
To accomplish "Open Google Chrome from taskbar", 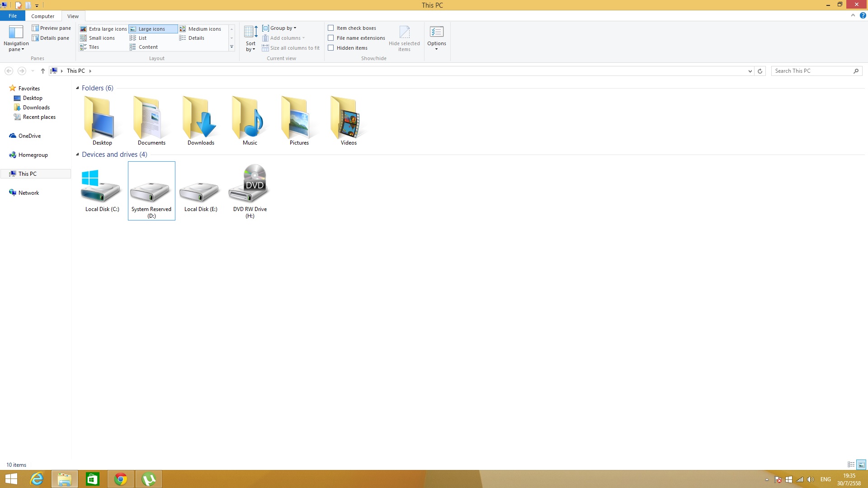I will (x=121, y=479).
